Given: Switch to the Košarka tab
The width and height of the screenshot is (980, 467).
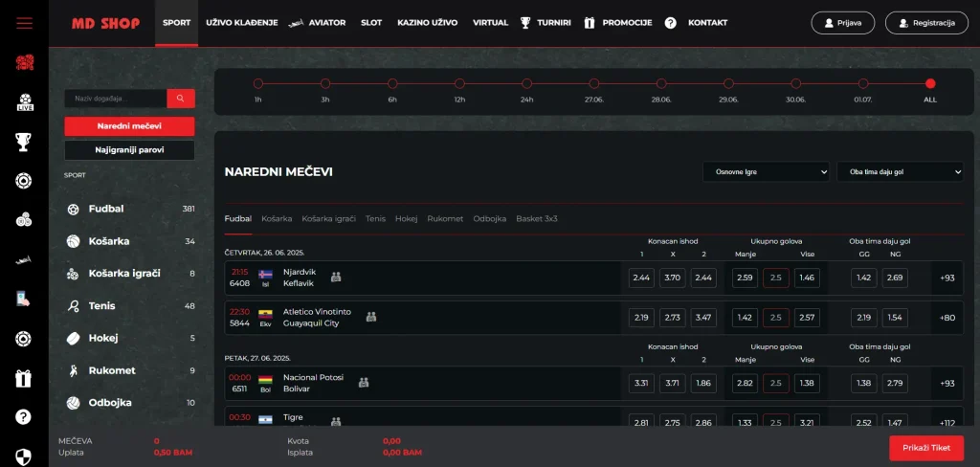Looking at the screenshot, I should tap(277, 219).
